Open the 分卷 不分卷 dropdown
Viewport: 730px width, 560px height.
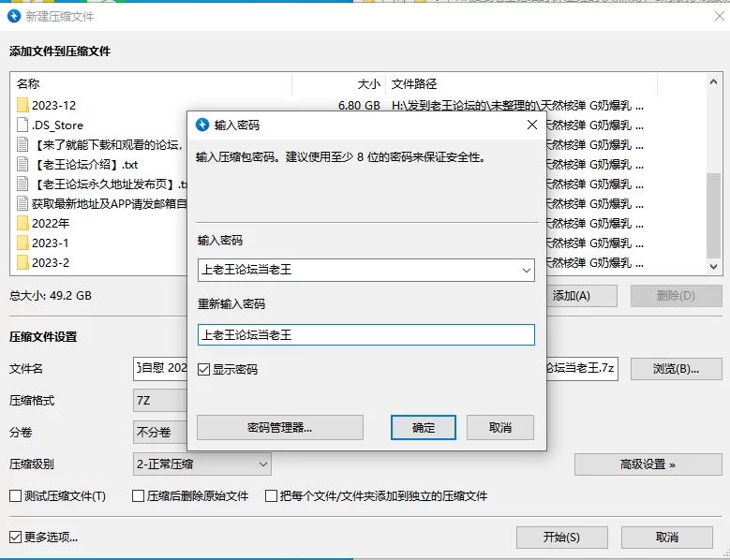pos(159,432)
